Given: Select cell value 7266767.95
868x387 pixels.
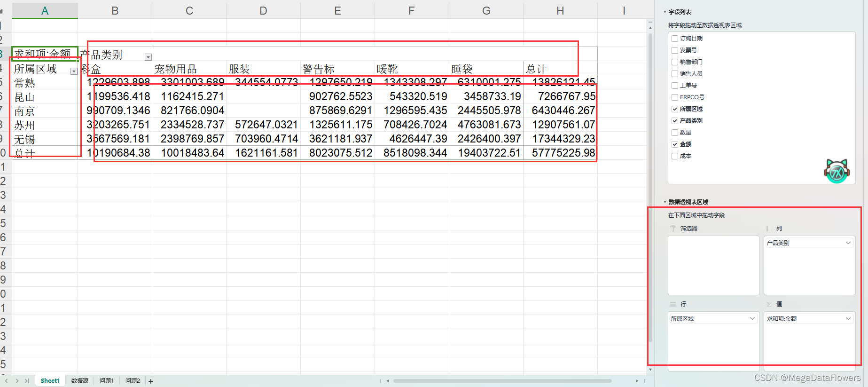Looking at the screenshot, I should click(x=560, y=96).
